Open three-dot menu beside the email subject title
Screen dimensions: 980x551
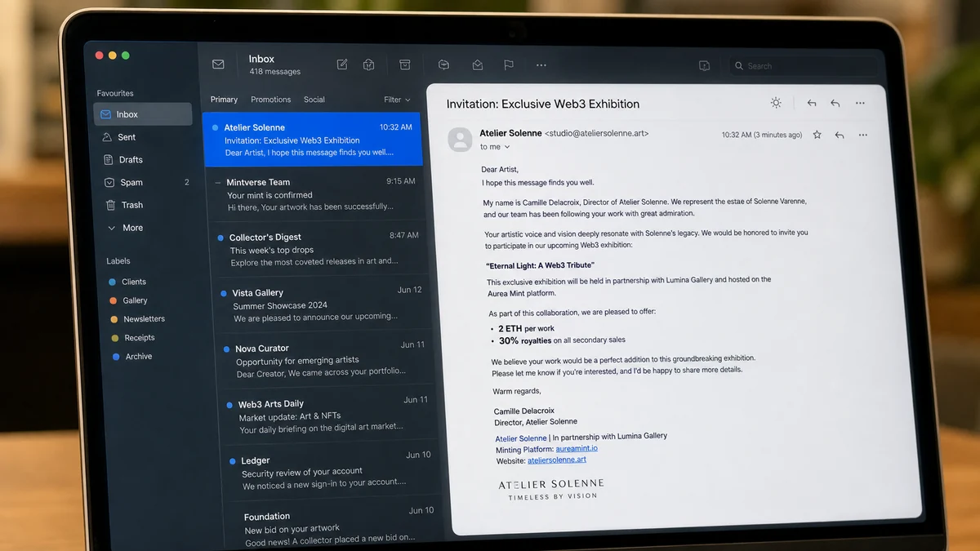(860, 104)
